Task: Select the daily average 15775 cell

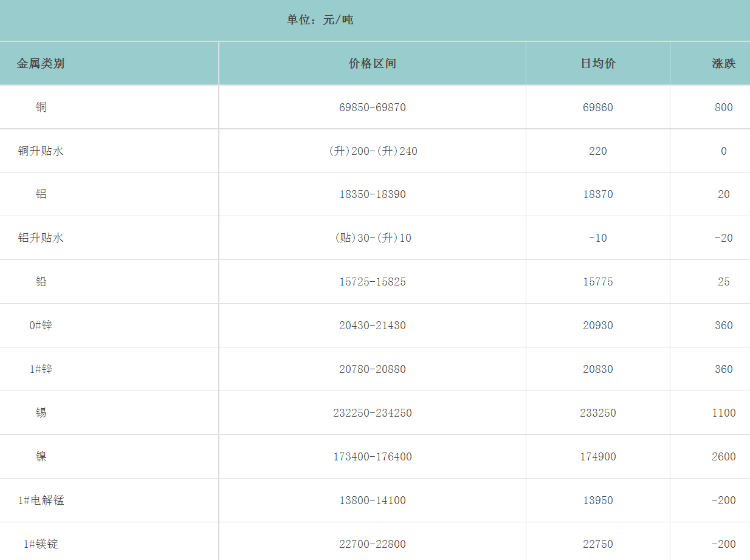Action: pos(598,282)
